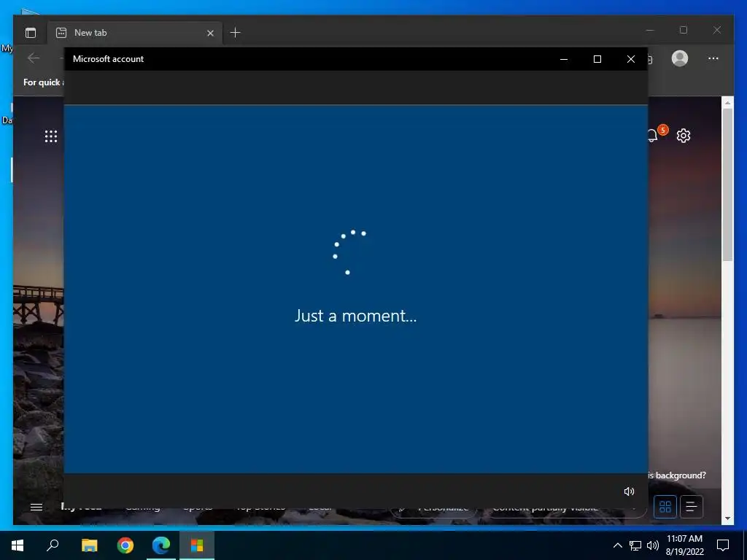
Task: Open Edge profile avatar
Action: click(x=679, y=58)
